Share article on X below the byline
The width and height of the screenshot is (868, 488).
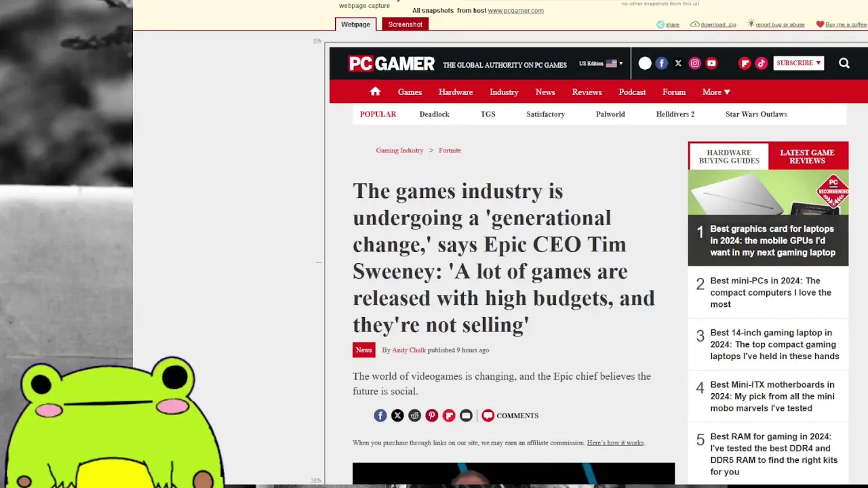coord(397,415)
